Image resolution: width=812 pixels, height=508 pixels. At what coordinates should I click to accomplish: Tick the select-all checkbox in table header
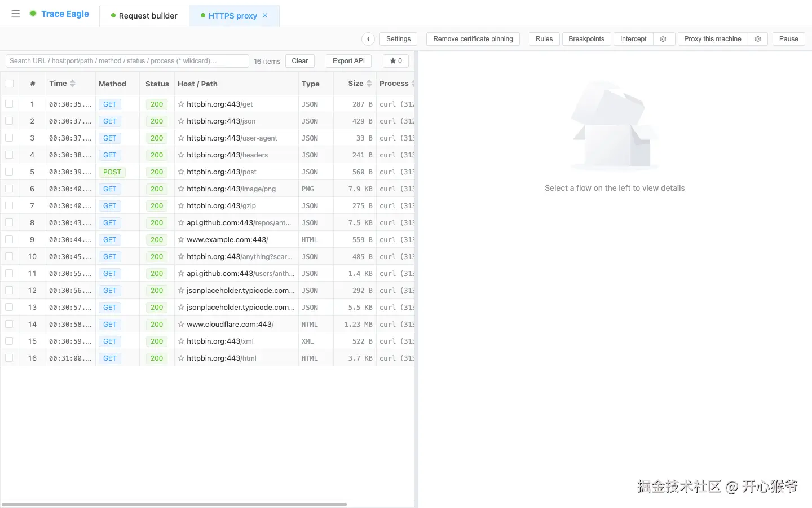point(10,84)
